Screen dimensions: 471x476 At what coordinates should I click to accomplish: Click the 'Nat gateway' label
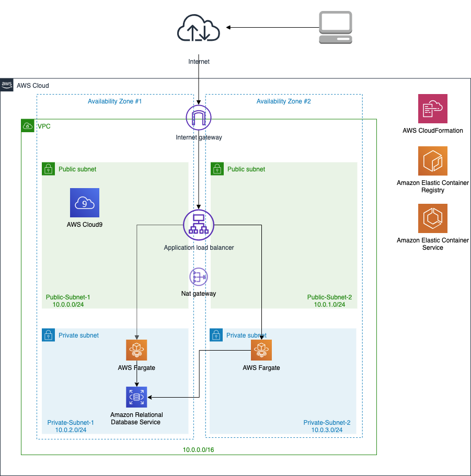(199, 294)
